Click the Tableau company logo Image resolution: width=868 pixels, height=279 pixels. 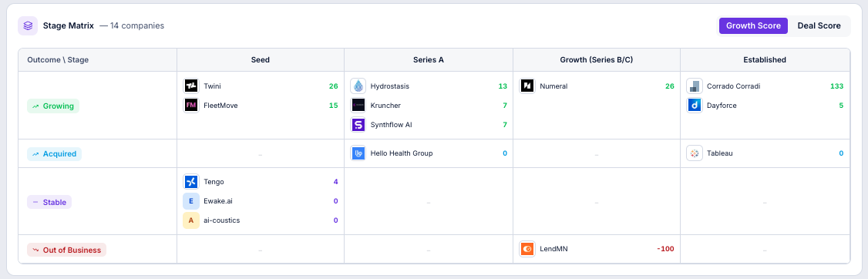[695, 153]
